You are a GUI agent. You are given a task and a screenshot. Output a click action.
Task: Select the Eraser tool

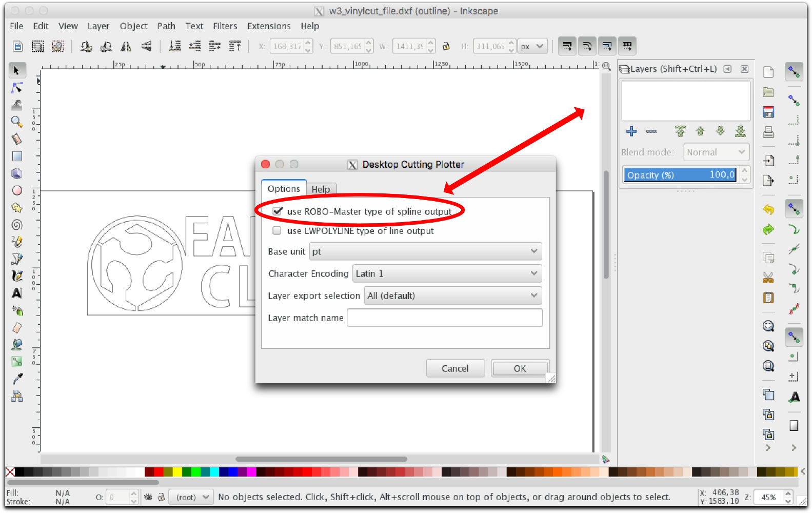click(x=17, y=327)
